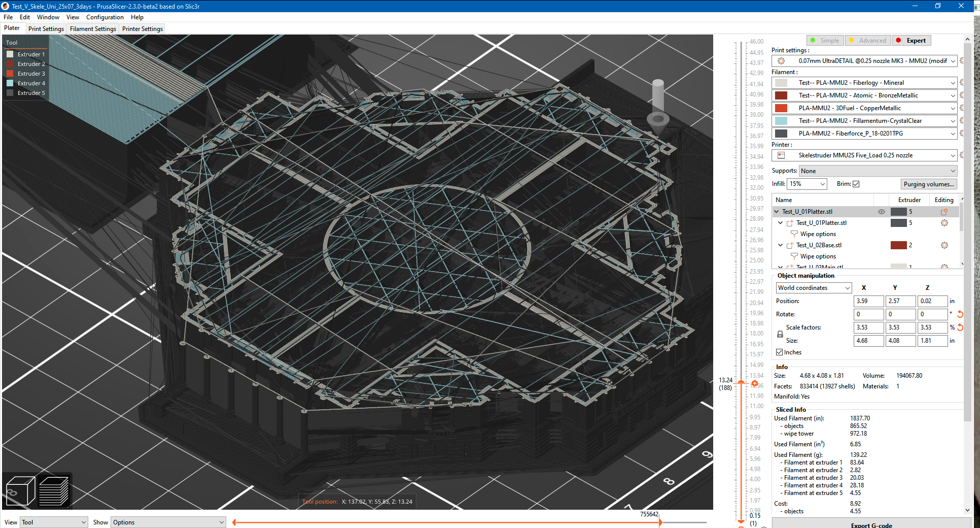Click the Purging volumes button
This screenshot has height=528, width=980.
(x=929, y=184)
